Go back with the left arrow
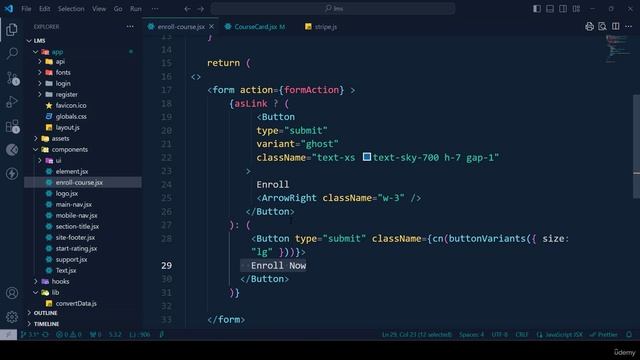Viewport: 640px width, 360px height. 187,9
